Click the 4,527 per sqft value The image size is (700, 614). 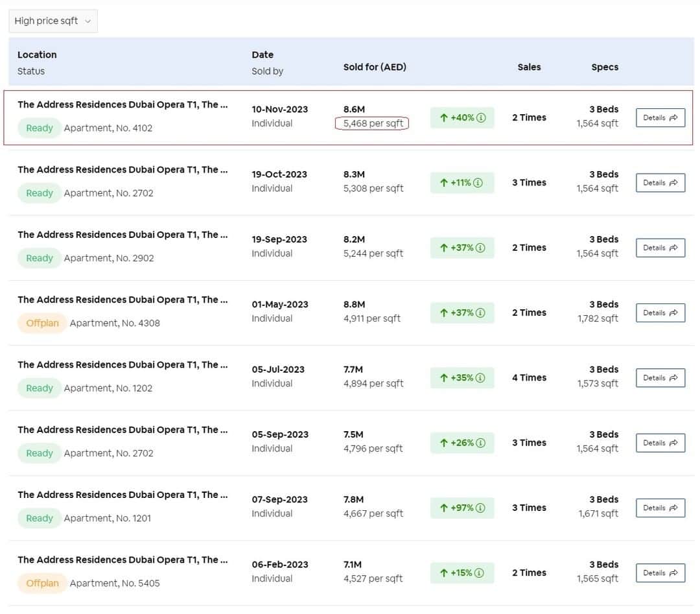tap(373, 578)
